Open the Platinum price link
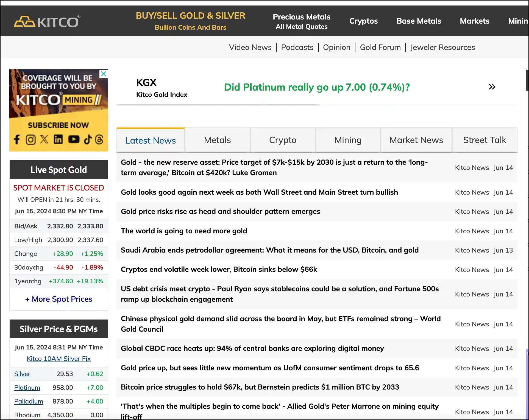The image size is (529, 420). click(x=27, y=388)
